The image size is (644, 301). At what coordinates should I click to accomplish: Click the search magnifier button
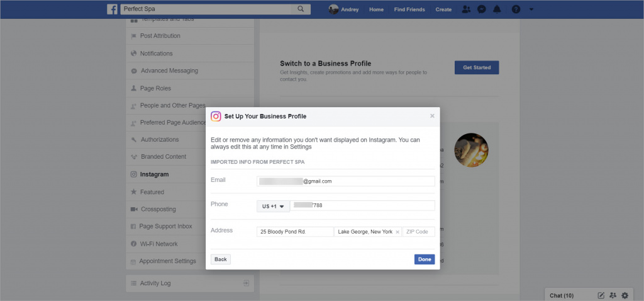(301, 9)
